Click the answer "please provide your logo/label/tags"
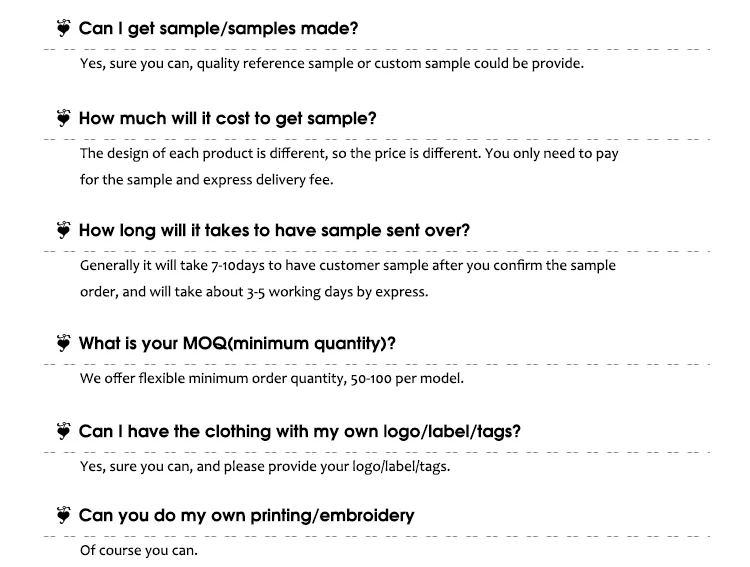The image size is (750, 567). [x=264, y=466]
